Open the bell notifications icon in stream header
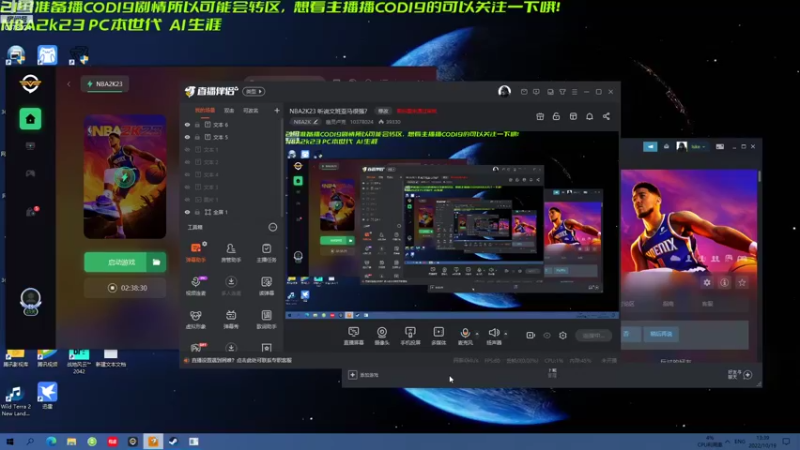The height and width of the screenshot is (450, 800). click(589, 116)
